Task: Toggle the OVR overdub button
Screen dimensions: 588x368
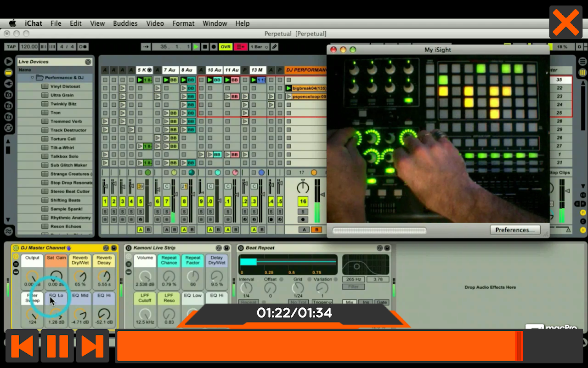Action: 226,47
